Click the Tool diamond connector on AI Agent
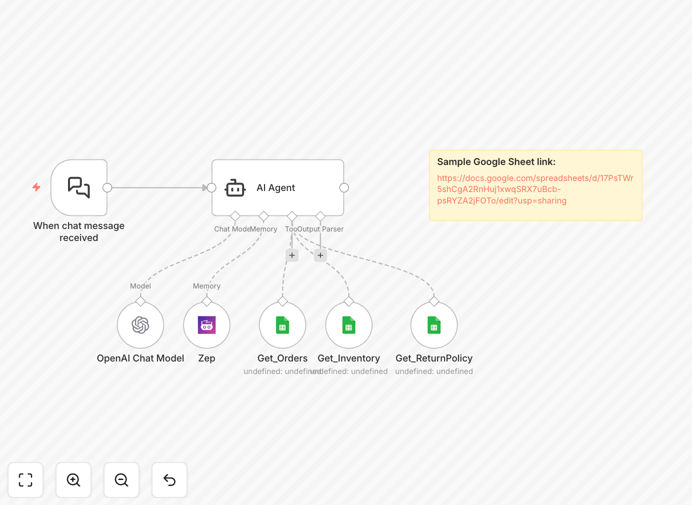 [x=292, y=216]
